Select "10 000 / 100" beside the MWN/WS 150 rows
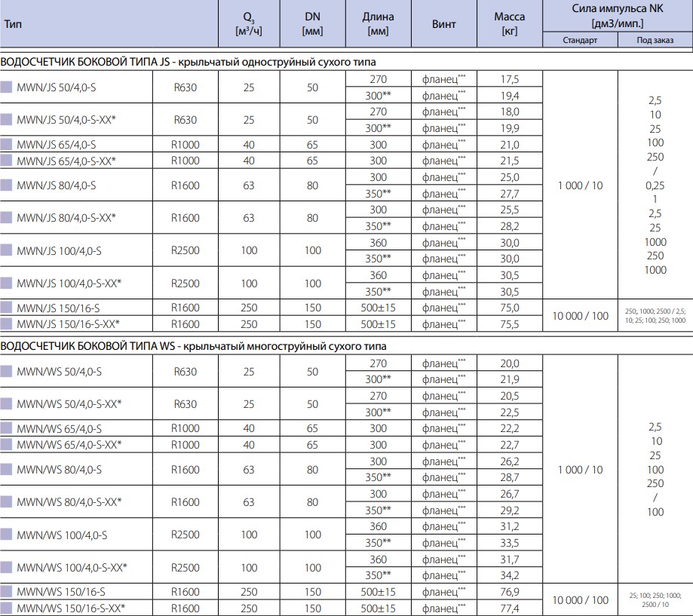 (581, 600)
